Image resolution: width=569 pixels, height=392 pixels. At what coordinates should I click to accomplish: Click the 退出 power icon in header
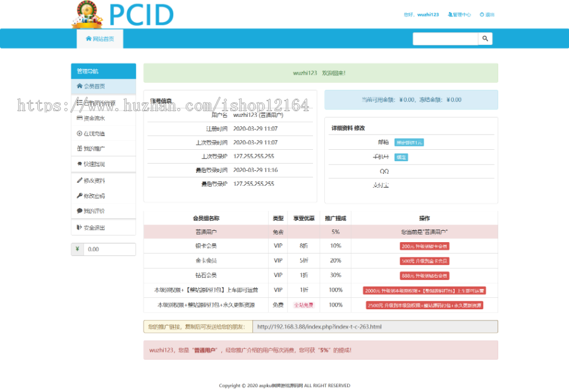click(487, 15)
